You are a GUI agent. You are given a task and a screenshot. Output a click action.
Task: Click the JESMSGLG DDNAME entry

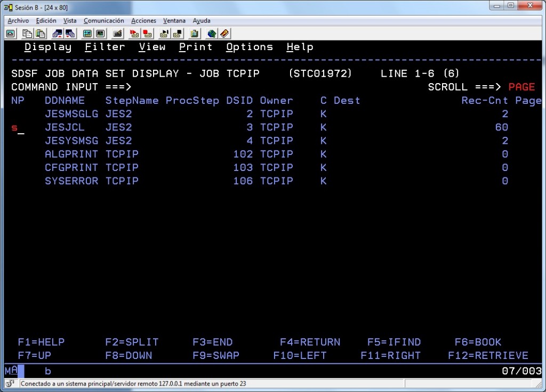pyautogui.click(x=71, y=114)
